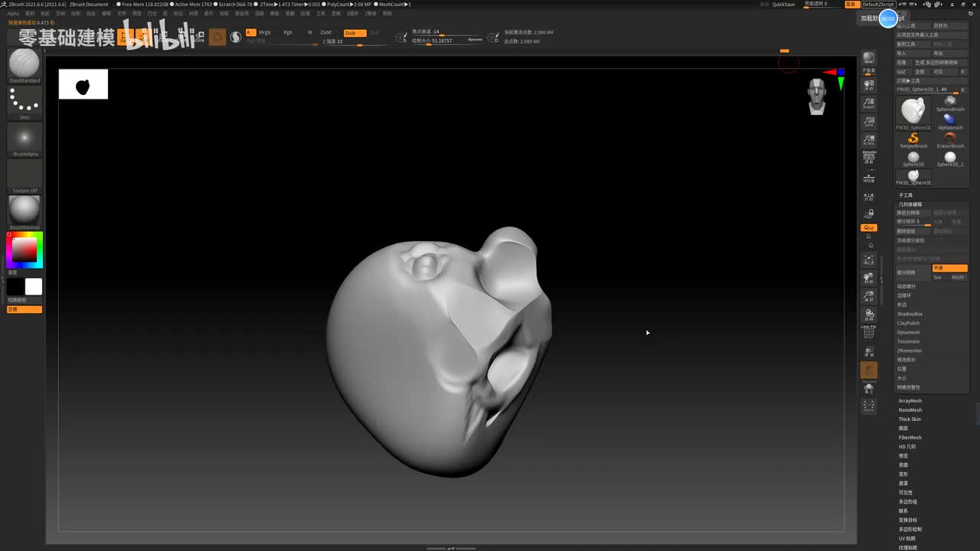Toggle the Dynamic brush size button
This screenshot has height=551, width=980.
pyautogui.click(x=475, y=39)
